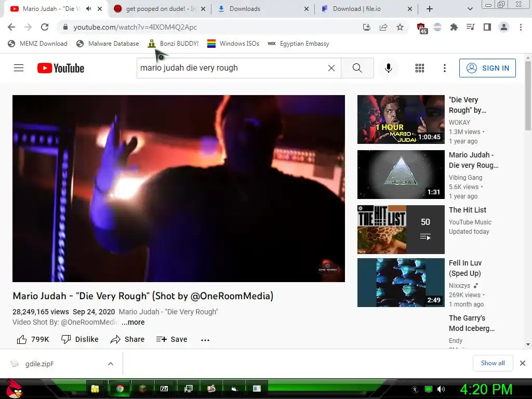Viewport: 532px width, 399px height.
Task: Open the 7-Zip taskbar icon
Action: (x=164, y=389)
